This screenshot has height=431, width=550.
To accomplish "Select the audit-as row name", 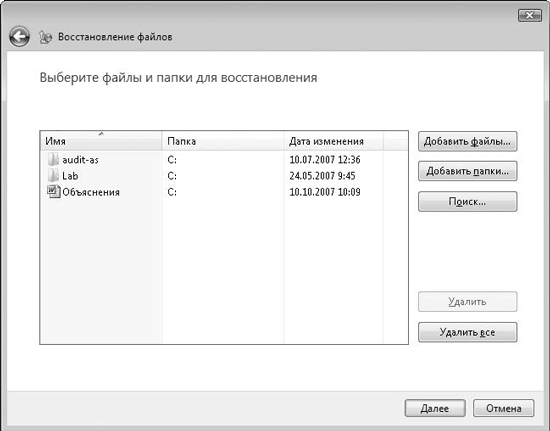I will point(80,160).
